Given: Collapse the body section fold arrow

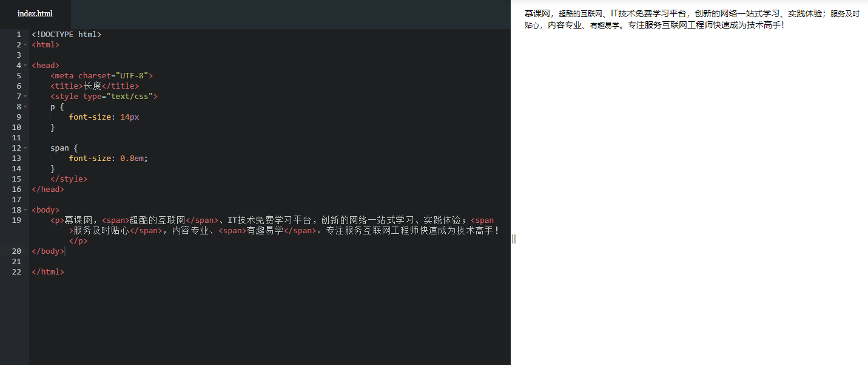Looking at the screenshot, I should [25, 210].
